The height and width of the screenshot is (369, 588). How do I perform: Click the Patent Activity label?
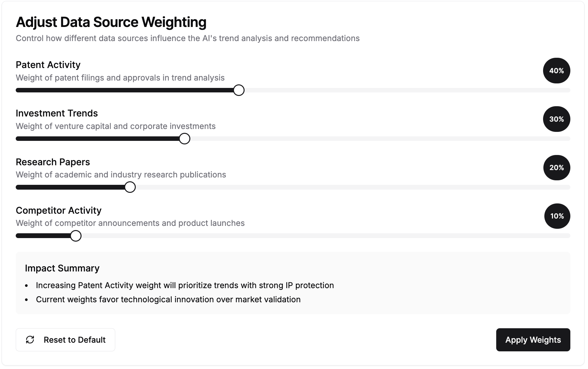(x=48, y=65)
